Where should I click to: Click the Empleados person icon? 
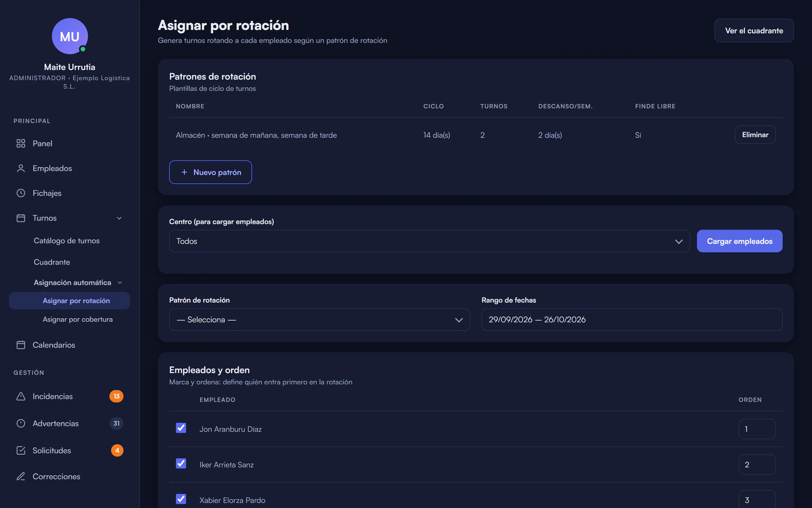21,168
